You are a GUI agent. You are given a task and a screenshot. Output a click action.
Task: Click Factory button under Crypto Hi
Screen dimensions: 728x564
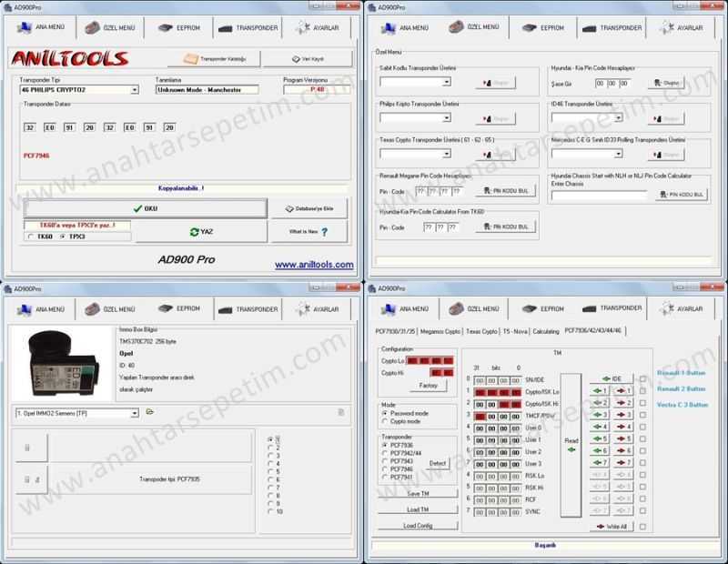[x=428, y=386]
